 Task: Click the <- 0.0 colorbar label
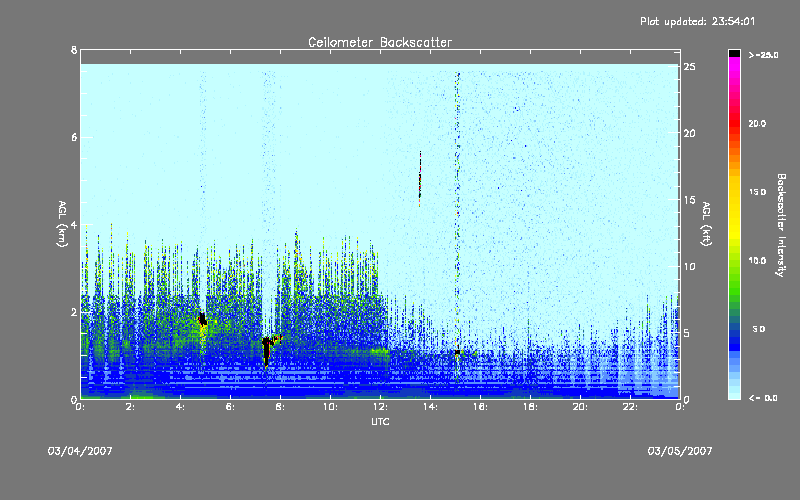[x=763, y=397]
